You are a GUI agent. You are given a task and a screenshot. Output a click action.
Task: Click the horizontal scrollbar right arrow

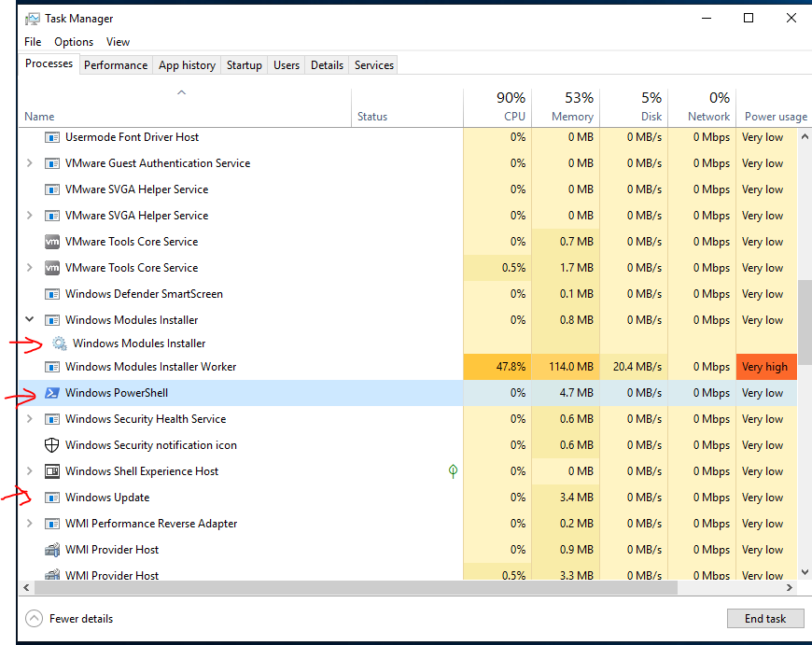click(790, 587)
